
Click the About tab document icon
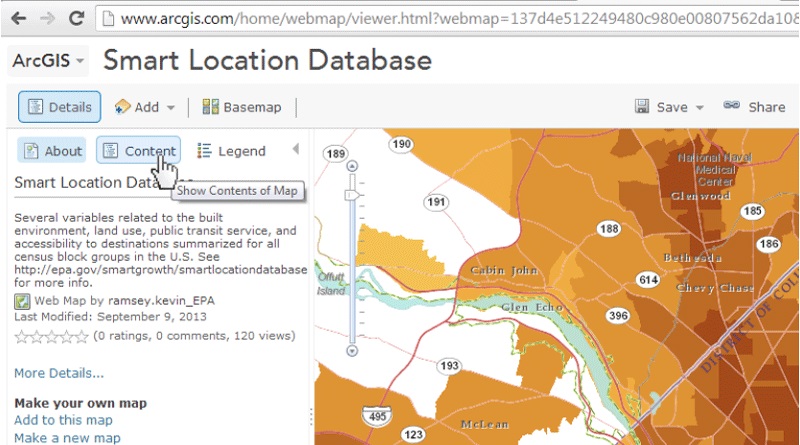[x=31, y=151]
